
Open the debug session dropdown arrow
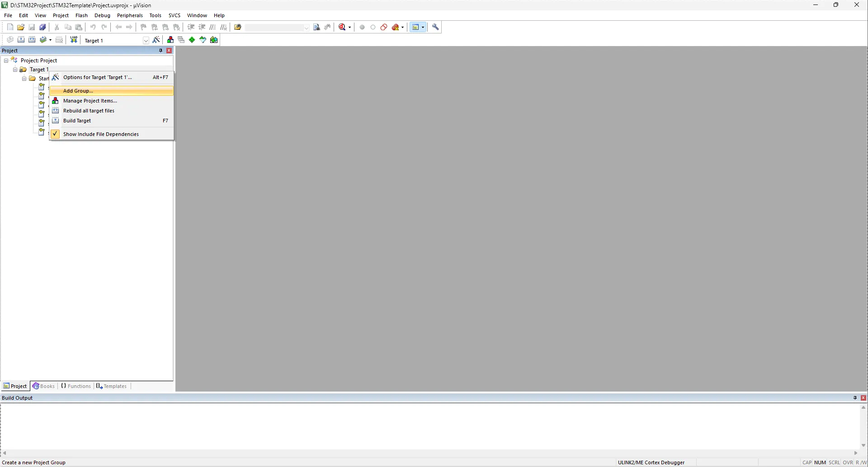[x=349, y=27]
